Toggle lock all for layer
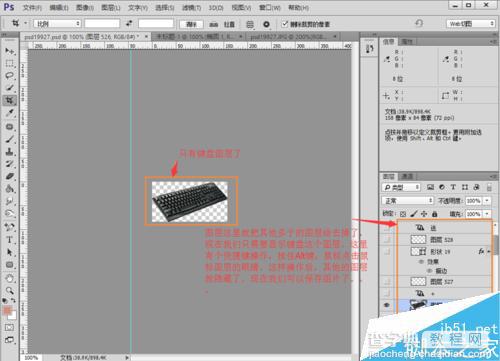500x361 pixels. point(434,214)
